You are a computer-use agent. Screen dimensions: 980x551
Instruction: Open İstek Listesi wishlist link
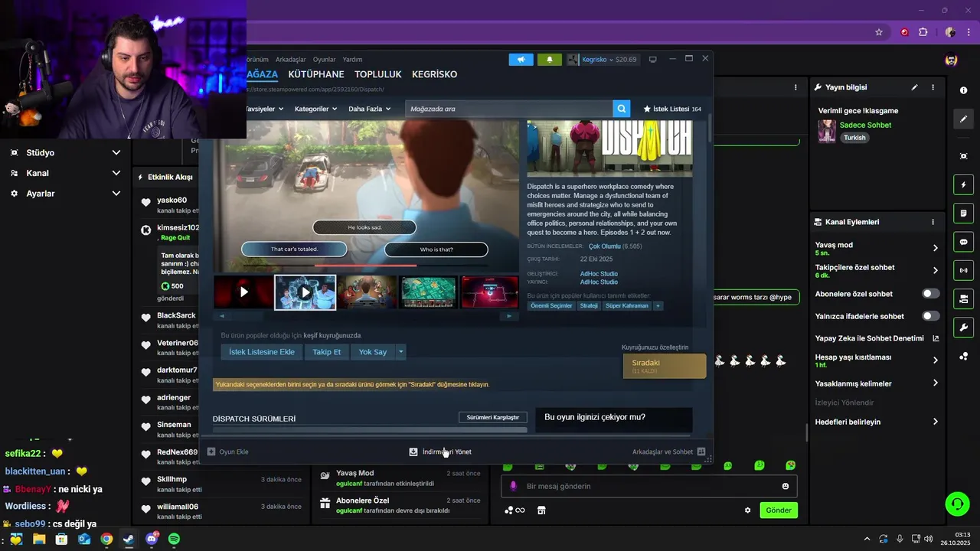coord(672,109)
